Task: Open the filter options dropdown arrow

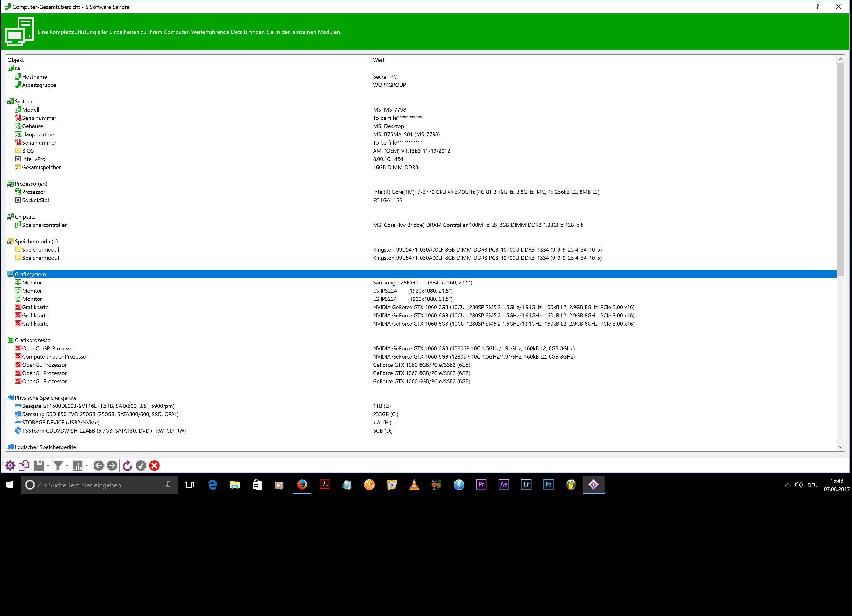Action: click(67, 466)
